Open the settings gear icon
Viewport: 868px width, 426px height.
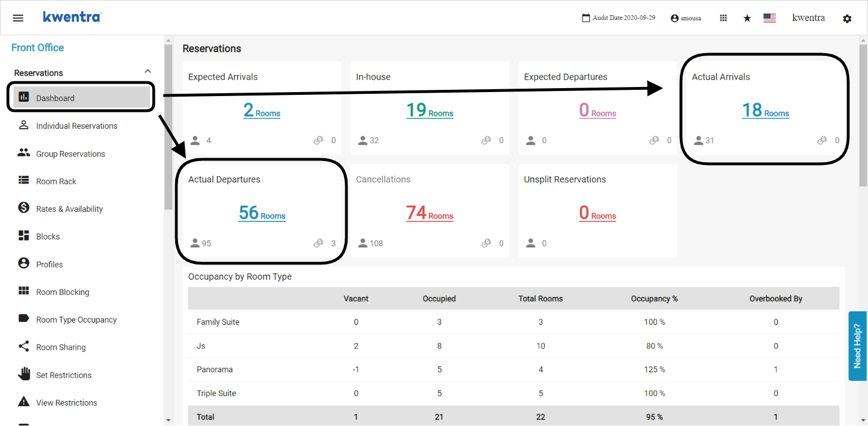(847, 19)
